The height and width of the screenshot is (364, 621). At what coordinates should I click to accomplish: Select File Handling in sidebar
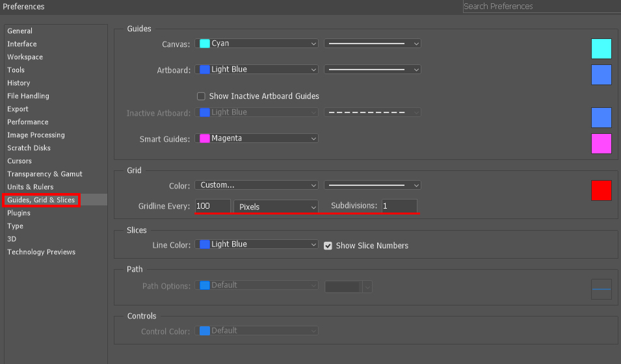pyautogui.click(x=28, y=96)
